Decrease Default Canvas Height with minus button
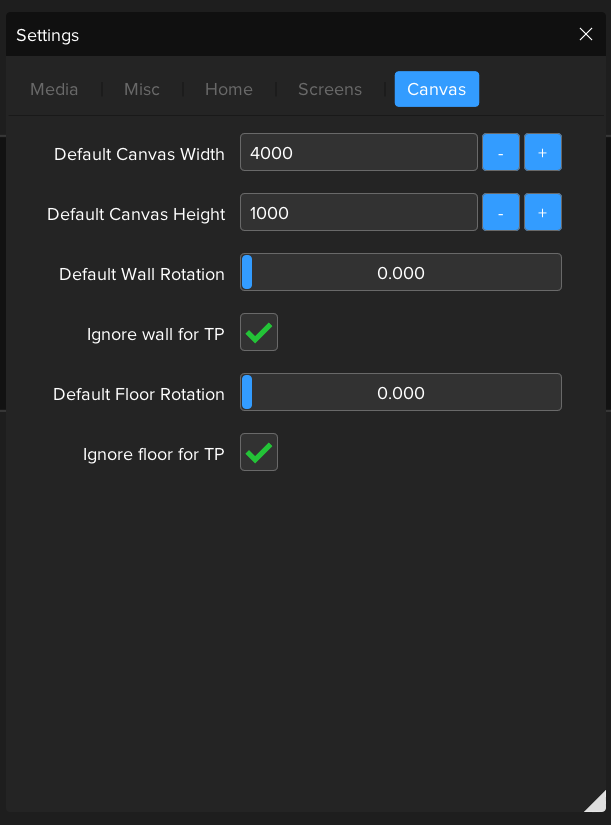Screen dimensions: 611x825 (501, 212)
